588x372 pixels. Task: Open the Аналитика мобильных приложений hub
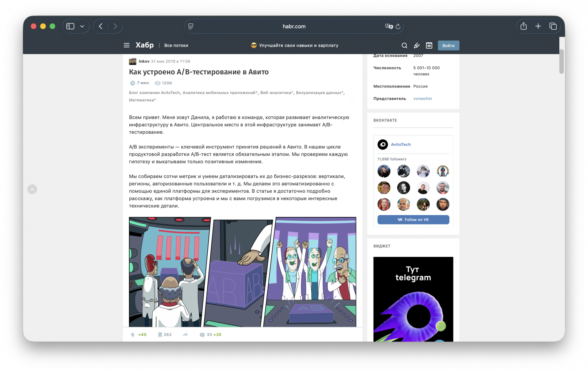point(219,93)
